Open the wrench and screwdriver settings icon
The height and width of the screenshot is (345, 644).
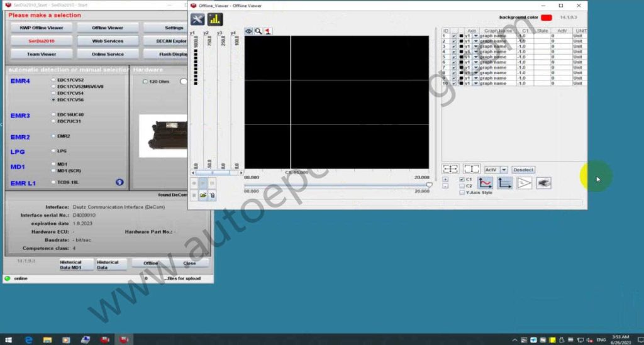coord(197,19)
